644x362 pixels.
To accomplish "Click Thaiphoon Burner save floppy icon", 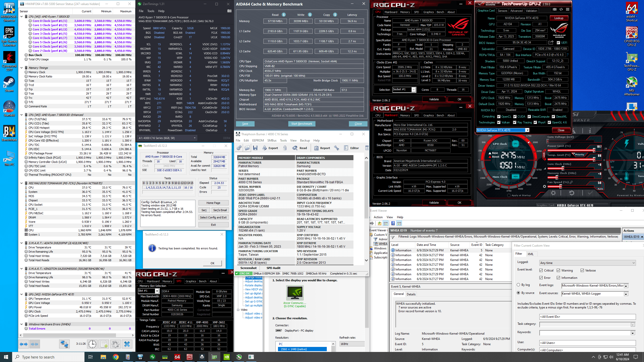I will pos(255,148).
